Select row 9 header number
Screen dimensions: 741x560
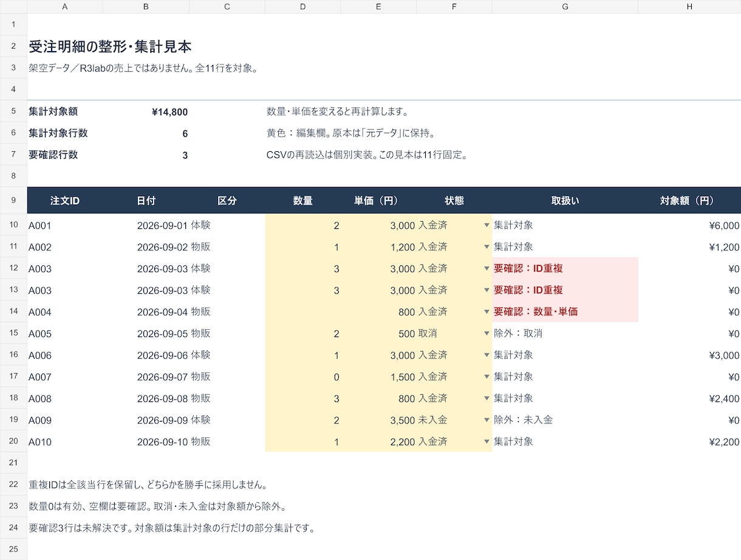point(13,200)
